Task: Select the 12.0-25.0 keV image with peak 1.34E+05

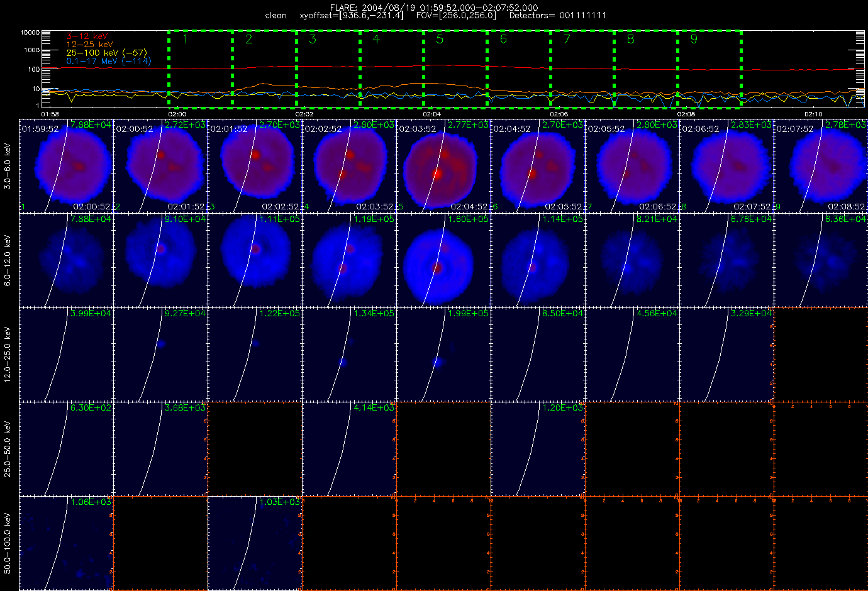Action: pyautogui.click(x=349, y=354)
